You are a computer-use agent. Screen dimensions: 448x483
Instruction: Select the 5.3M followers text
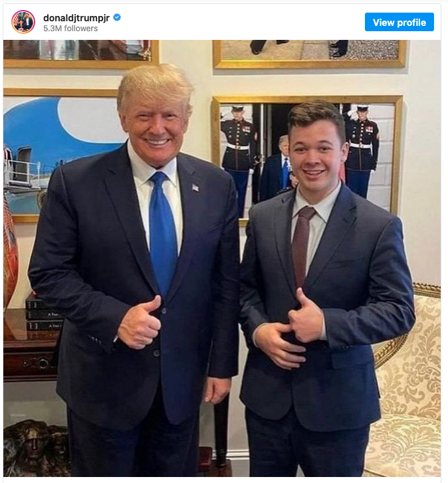coord(70,29)
